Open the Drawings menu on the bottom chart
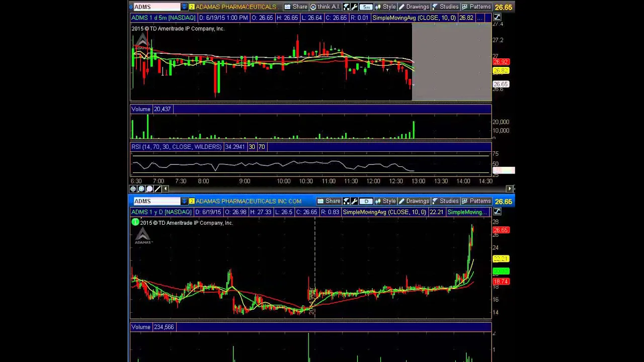This screenshot has width=644, height=362. 413,201
